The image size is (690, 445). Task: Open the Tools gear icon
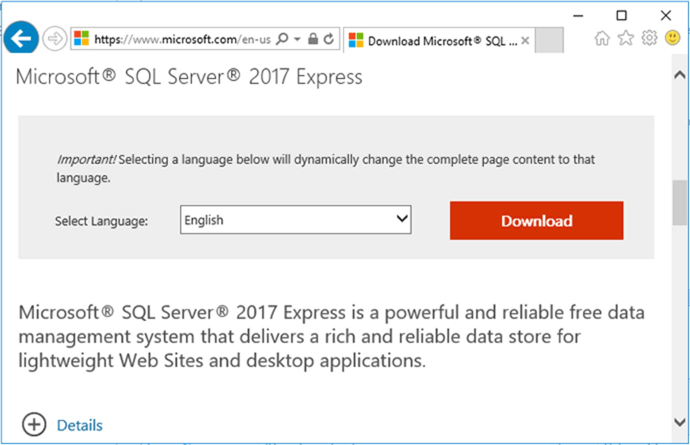(649, 38)
